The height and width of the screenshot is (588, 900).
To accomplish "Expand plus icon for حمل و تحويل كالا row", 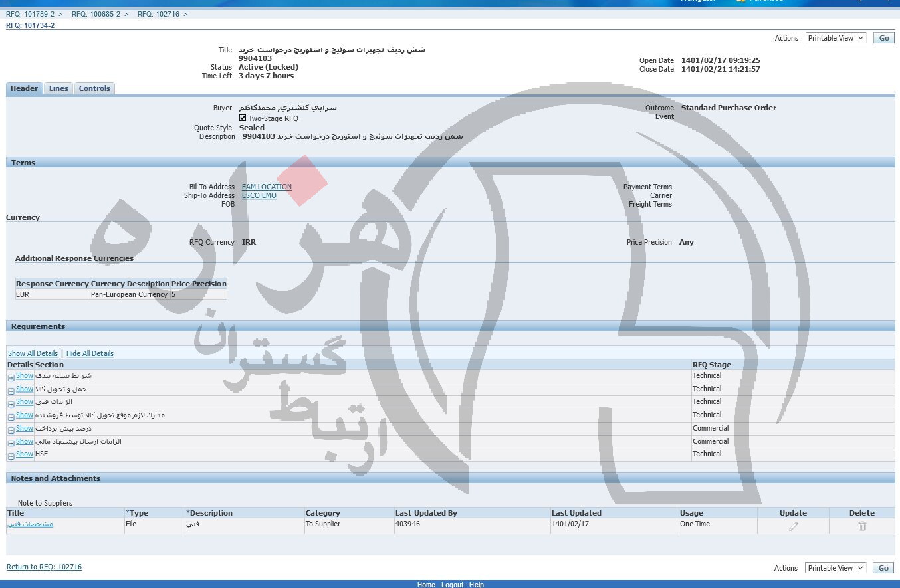I will tap(11, 391).
